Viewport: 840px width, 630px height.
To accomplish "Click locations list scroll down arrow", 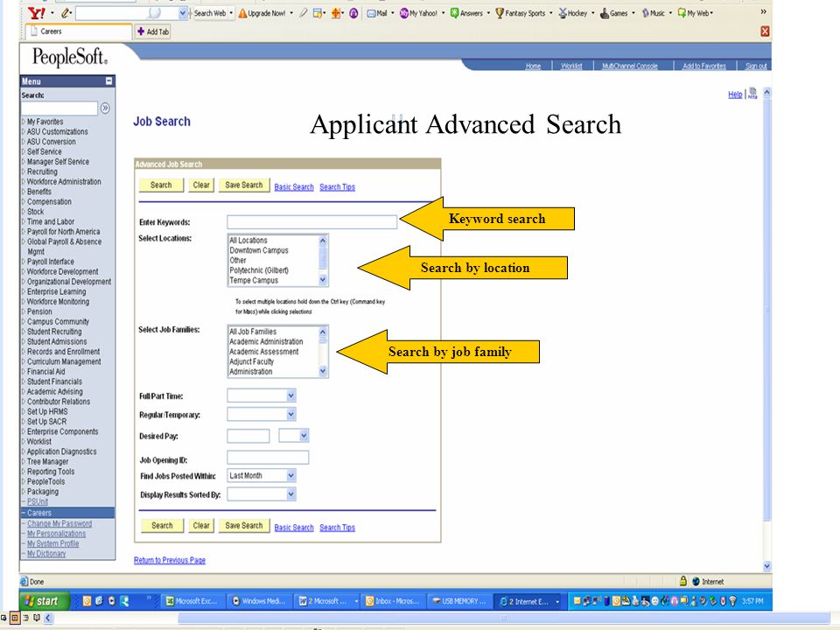I will click(323, 280).
